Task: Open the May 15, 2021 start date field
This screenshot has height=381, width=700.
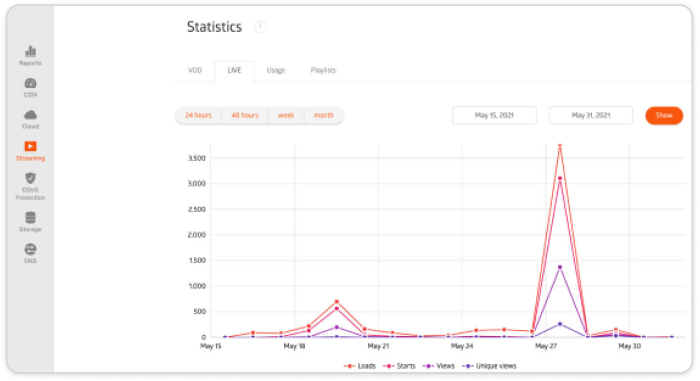Action: click(x=494, y=115)
